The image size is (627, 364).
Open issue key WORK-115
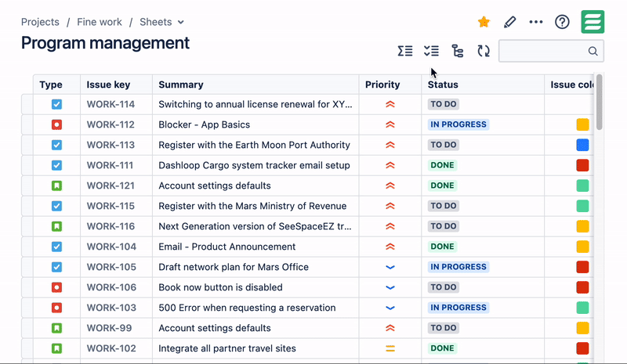111,206
